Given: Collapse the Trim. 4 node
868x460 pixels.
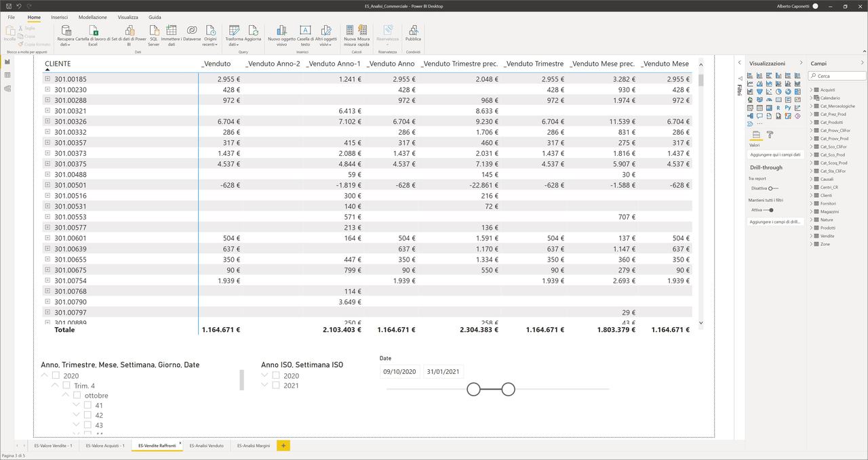Looking at the screenshot, I should click(56, 385).
